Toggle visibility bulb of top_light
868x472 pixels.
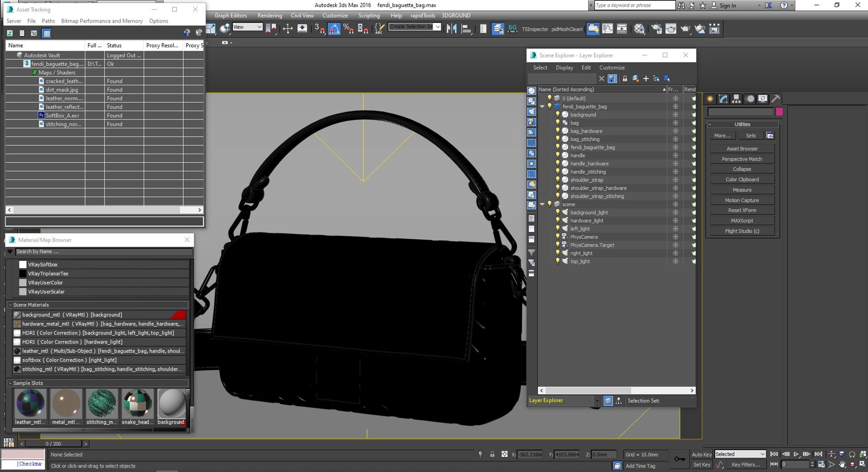[x=558, y=261]
